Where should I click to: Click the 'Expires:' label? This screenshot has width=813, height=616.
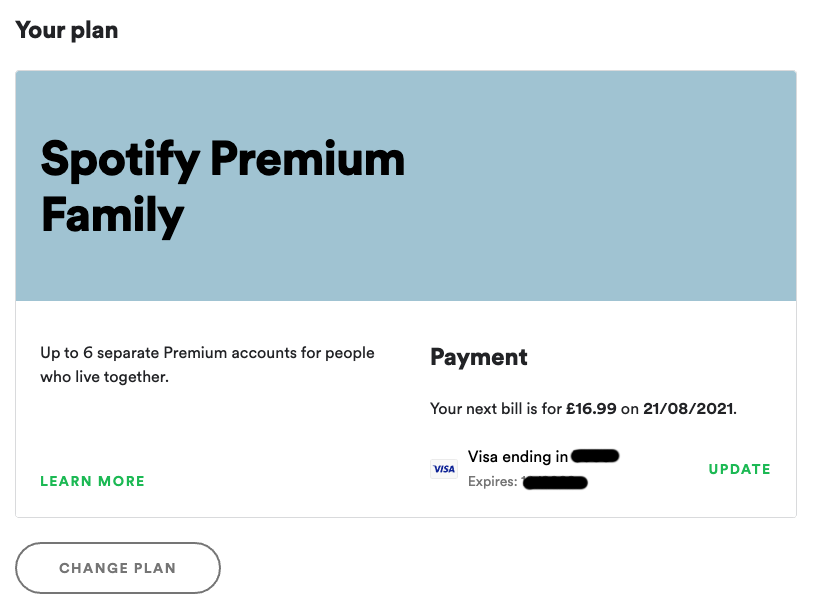point(493,482)
